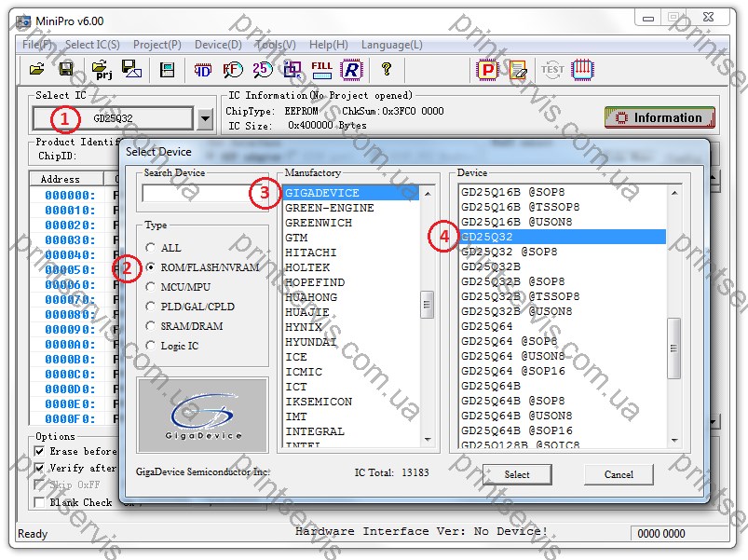Click address row 000040: in buffer
748x560 pixels.
tap(70, 254)
